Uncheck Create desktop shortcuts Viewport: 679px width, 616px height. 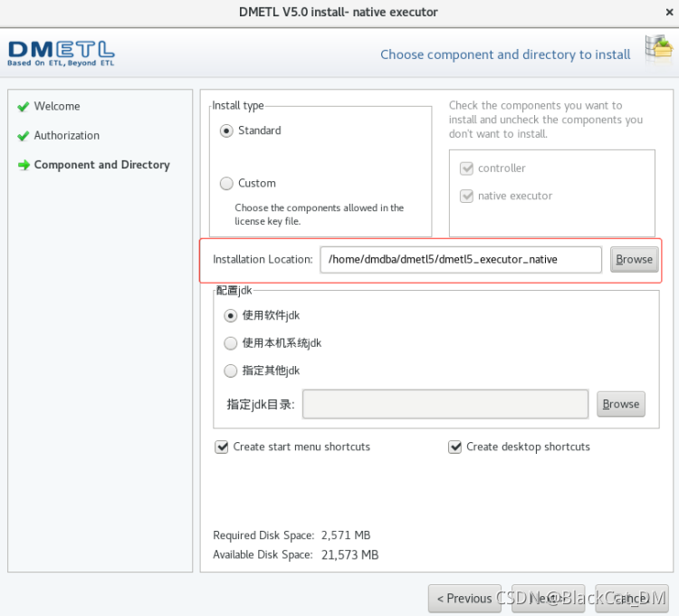click(454, 447)
